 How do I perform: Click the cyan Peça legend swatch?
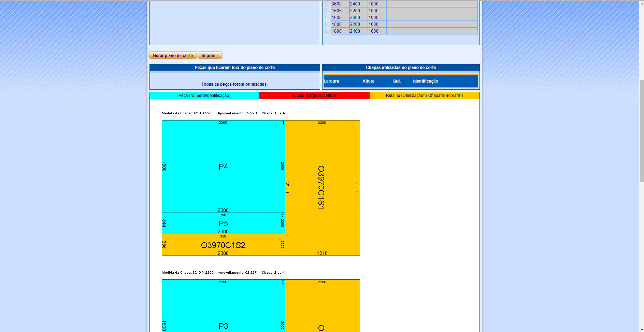[204, 96]
